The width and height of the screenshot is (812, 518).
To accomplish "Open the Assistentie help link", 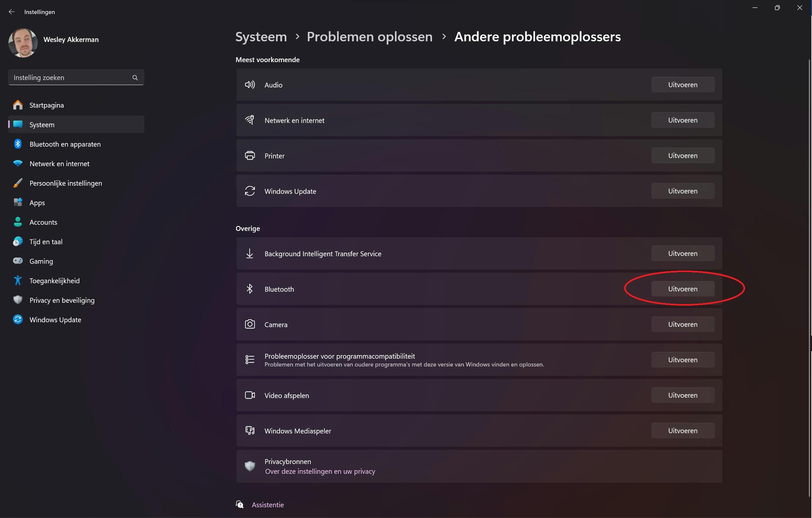I will [x=268, y=505].
